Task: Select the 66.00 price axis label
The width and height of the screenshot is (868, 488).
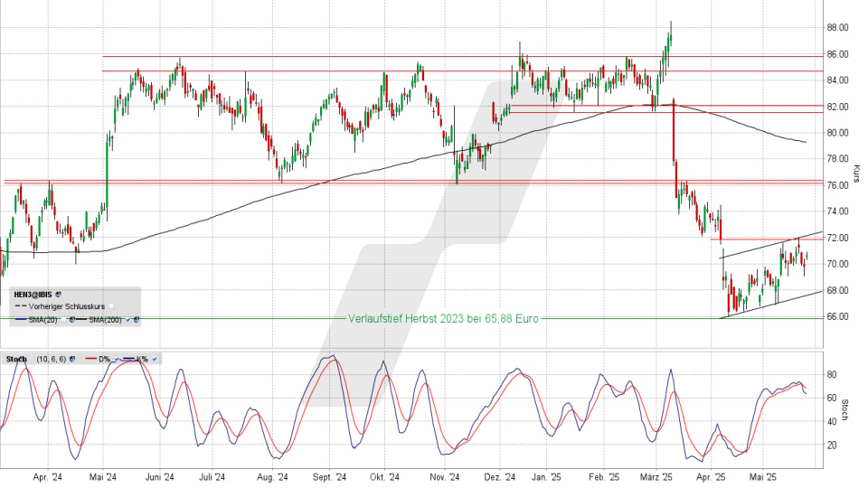Action: [x=837, y=316]
